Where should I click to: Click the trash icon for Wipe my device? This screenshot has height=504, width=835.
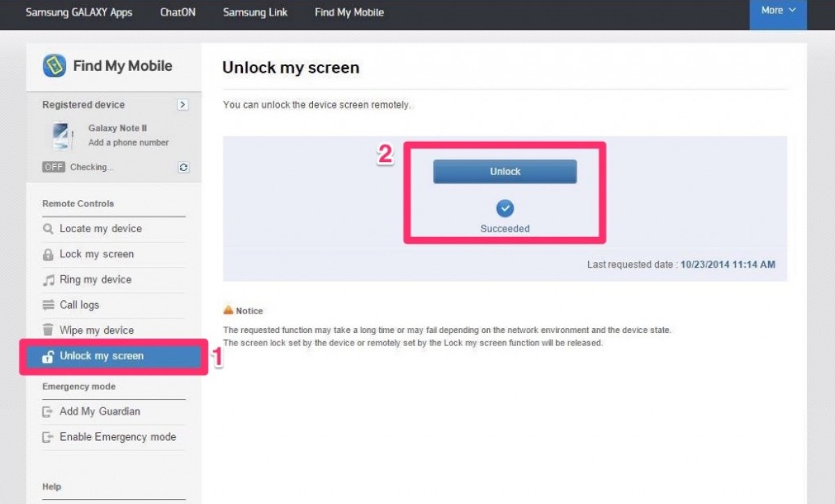(48, 330)
